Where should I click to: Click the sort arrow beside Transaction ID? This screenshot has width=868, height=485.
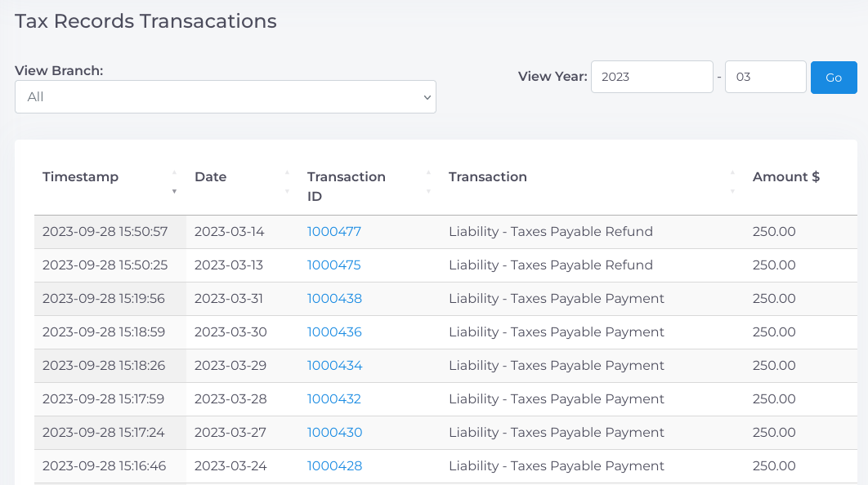[427, 181]
